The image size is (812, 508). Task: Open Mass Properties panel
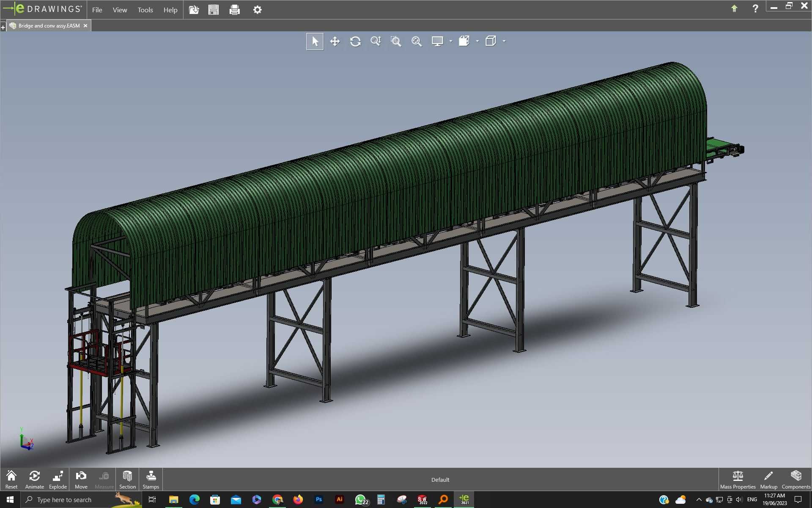738,480
